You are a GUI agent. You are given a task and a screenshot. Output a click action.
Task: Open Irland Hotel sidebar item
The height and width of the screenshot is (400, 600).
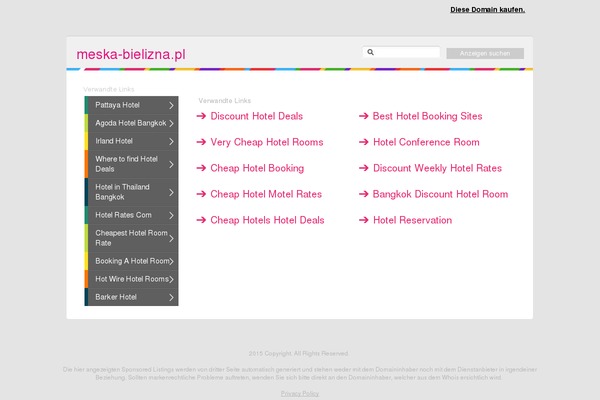114,141
